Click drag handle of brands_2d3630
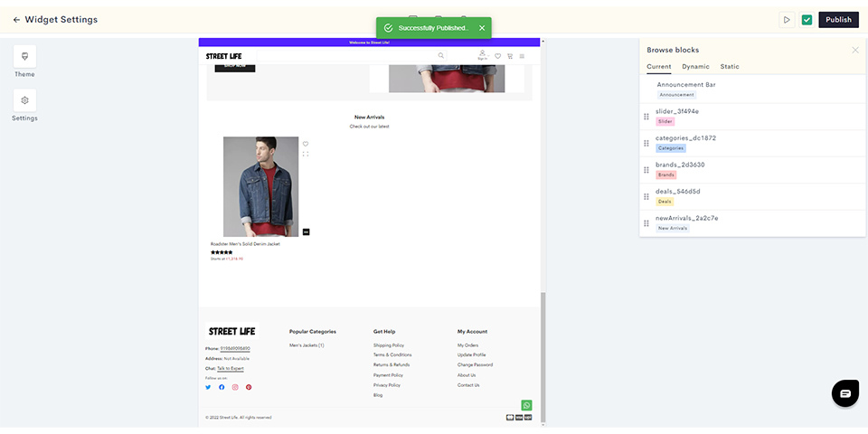Viewport: 868px width, 434px height. pos(646,170)
